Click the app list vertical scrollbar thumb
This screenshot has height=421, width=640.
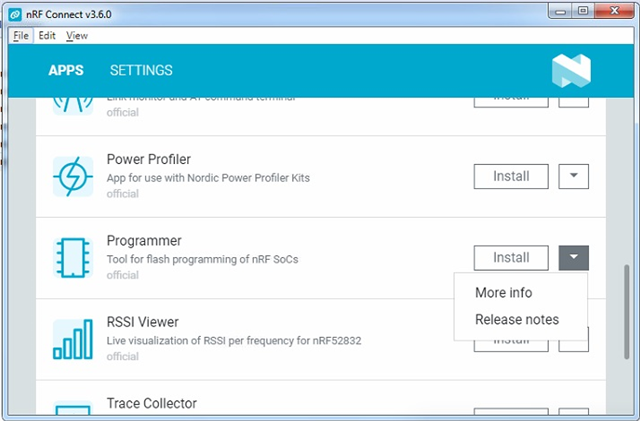(x=627, y=312)
